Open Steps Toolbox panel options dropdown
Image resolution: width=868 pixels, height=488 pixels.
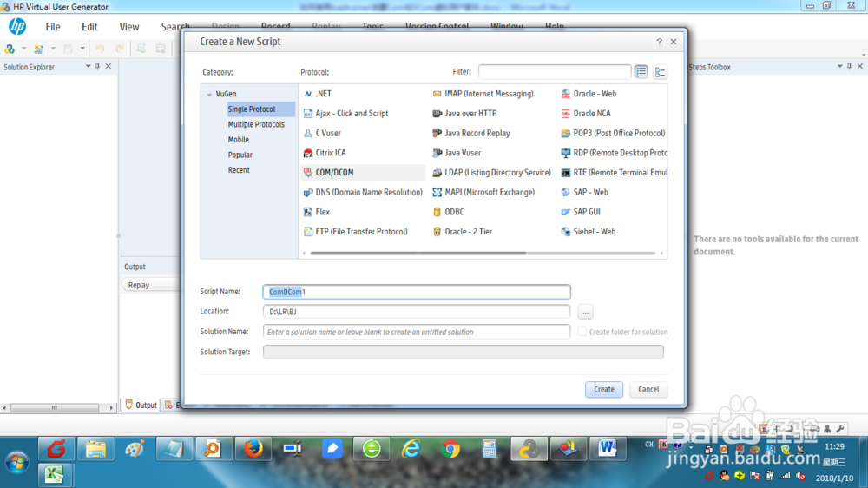tap(839, 67)
